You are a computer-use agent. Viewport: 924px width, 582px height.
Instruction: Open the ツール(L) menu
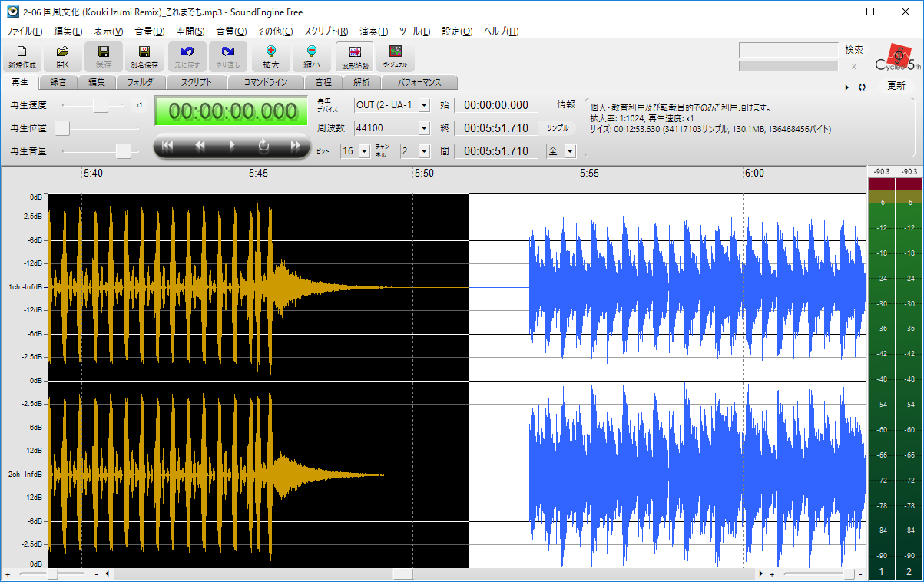click(x=415, y=31)
